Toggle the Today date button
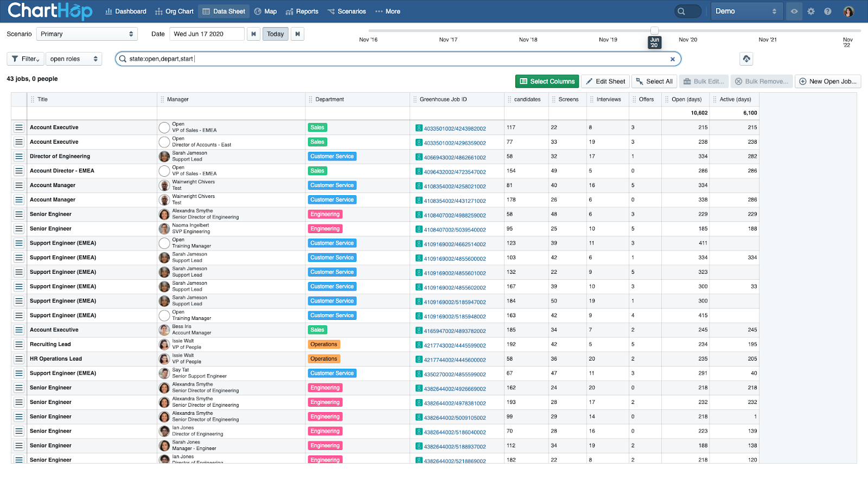The height and width of the screenshot is (488, 868). 276,34
